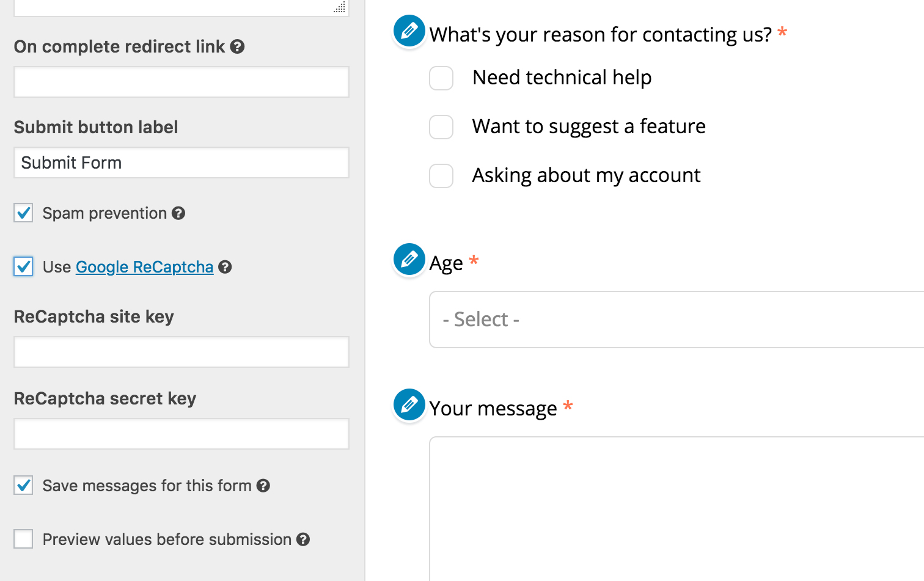
Task: Toggle Save messages for this form
Action: coord(23,486)
